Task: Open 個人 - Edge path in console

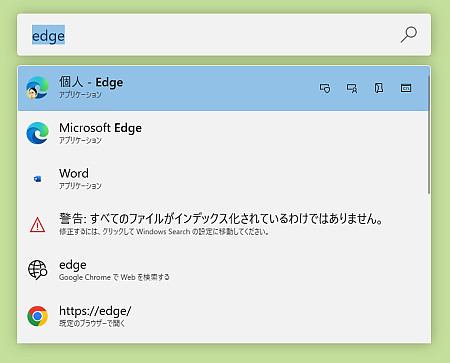Action: [406, 88]
